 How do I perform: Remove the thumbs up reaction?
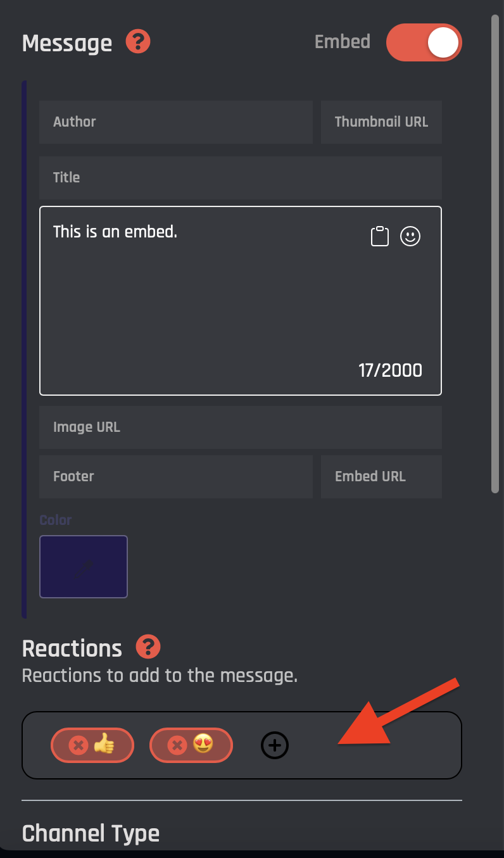pyautogui.click(x=79, y=745)
